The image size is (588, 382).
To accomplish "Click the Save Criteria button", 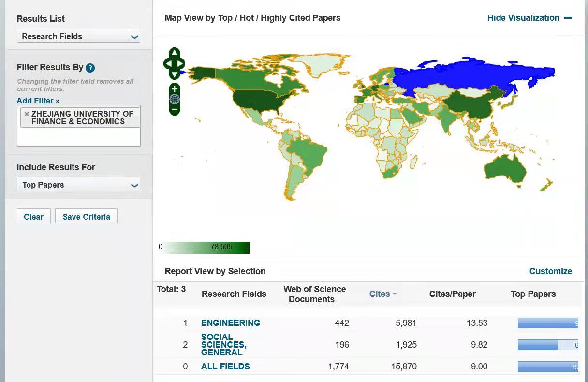I will 86,217.
